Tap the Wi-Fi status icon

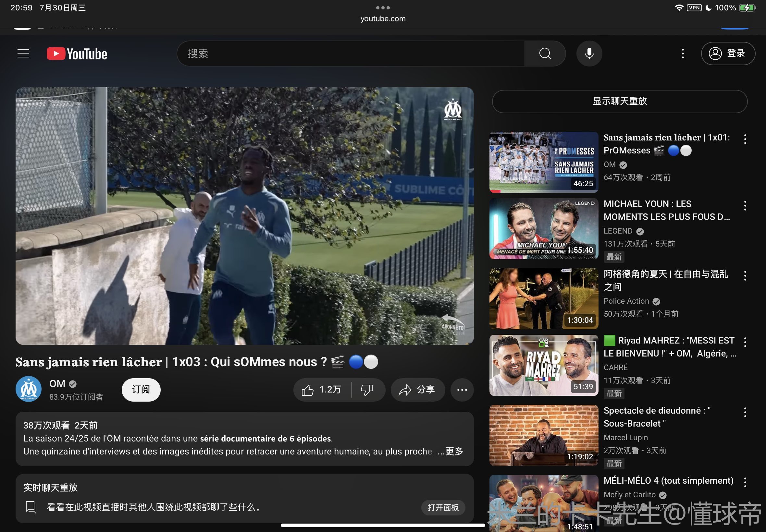[x=679, y=8]
